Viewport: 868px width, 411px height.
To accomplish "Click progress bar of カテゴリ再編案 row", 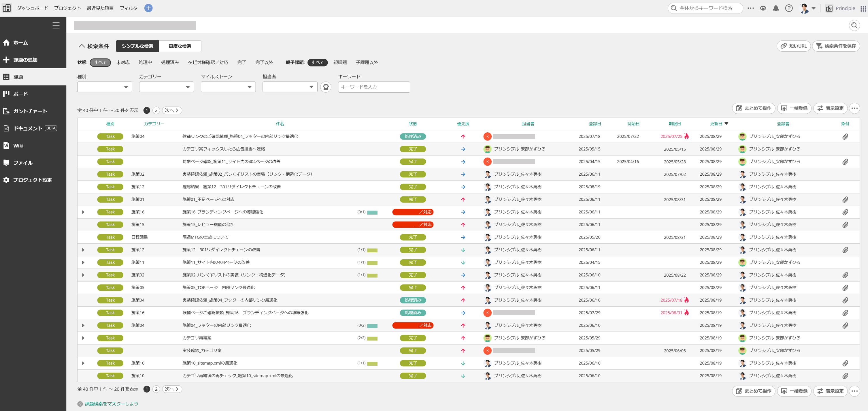I will [372, 338].
